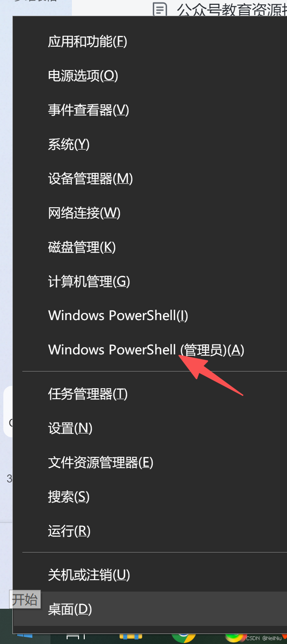
Task: Launch 设备管理器 from the list
Action: click(150, 179)
